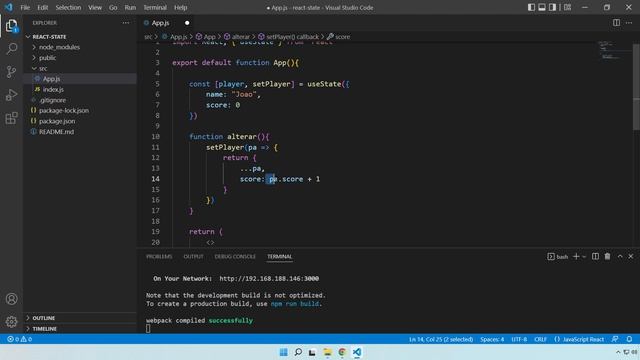Select the bash terminal indicator

coord(558,256)
